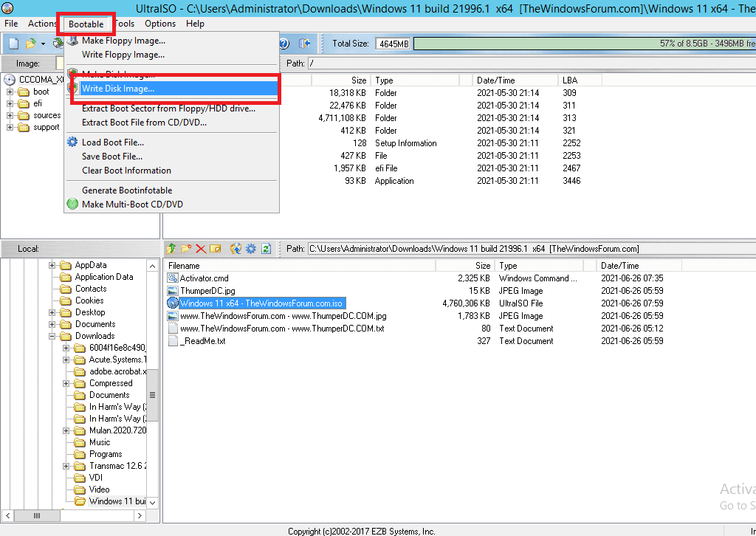Screen dimensions: 756x536
Task: Click the green Make Multi-Boot CD/DVD icon
Action: tap(72, 205)
